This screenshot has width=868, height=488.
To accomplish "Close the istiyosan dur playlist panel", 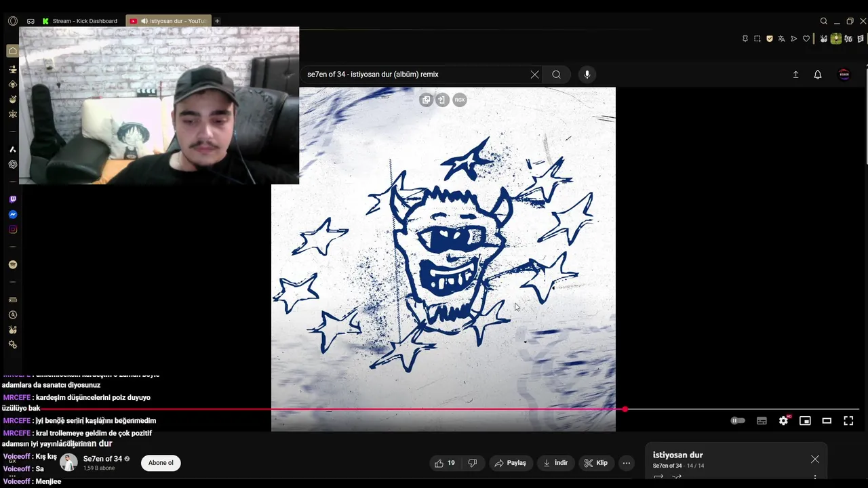I will (x=815, y=460).
